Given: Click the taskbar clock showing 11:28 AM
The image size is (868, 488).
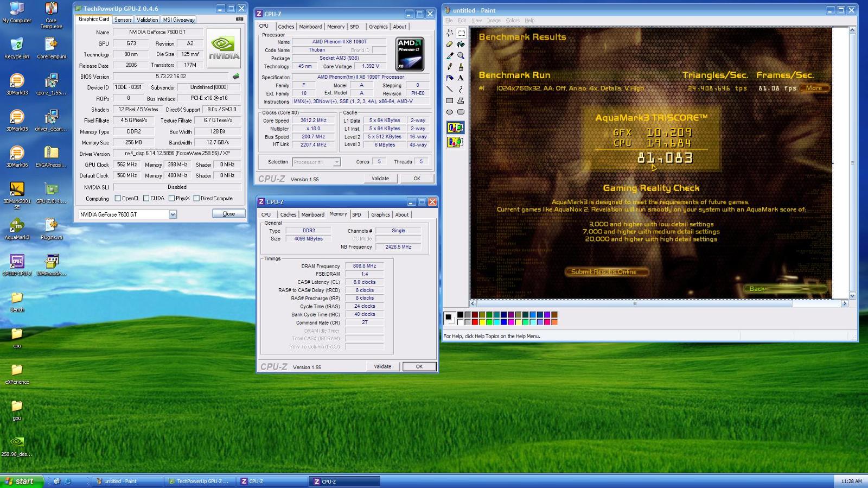Looking at the screenshot, I should tap(851, 481).
